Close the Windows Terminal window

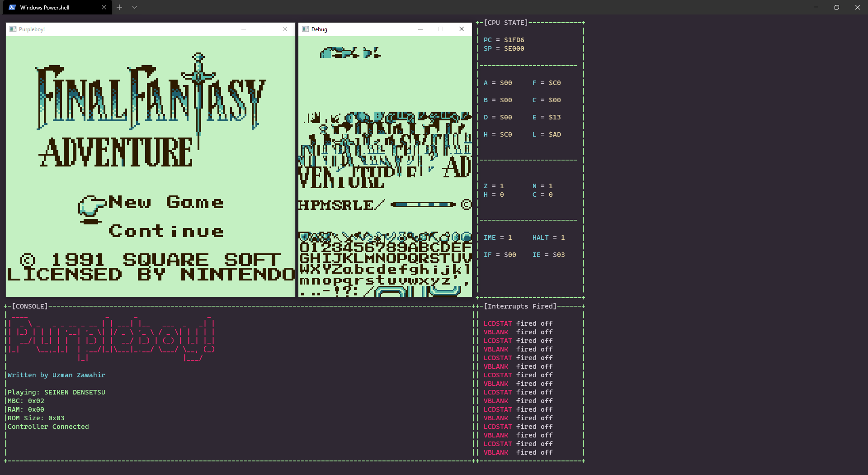(x=858, y=7)
